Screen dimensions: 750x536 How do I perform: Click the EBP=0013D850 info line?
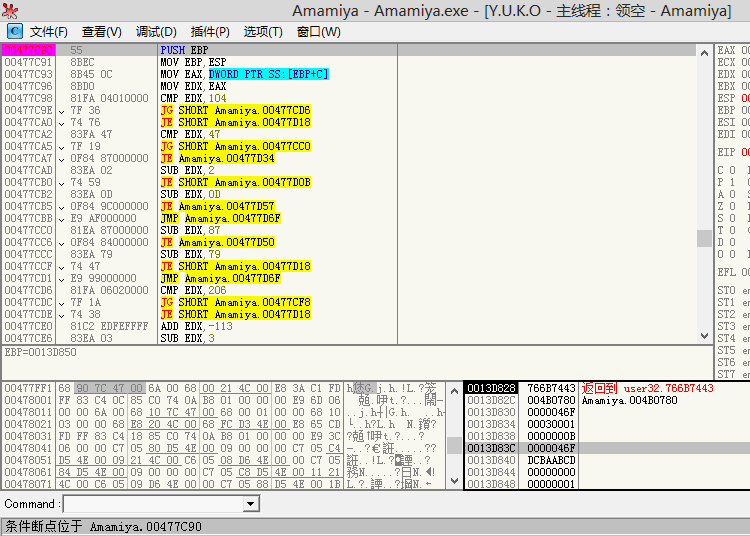coord(40,352)
